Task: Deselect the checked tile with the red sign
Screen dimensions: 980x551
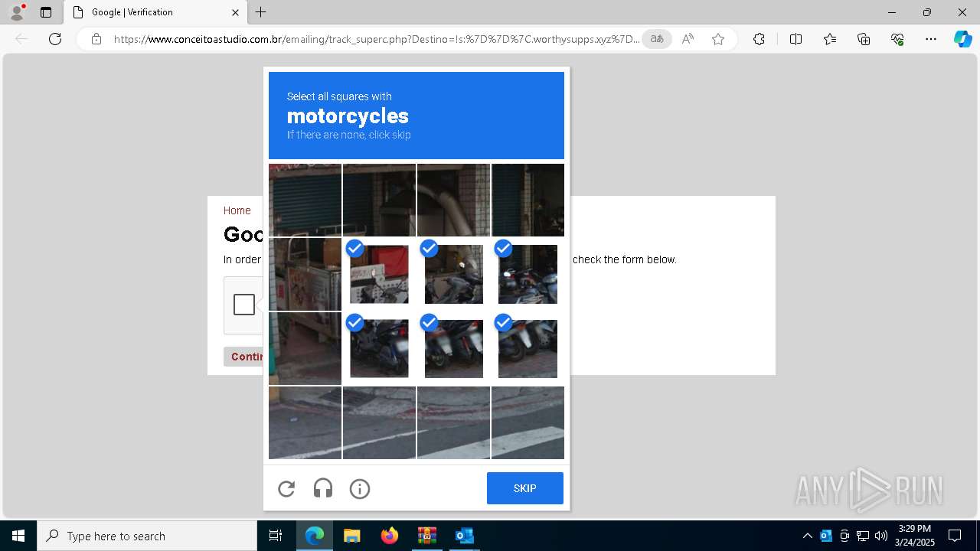Action: tap(379, 274)
